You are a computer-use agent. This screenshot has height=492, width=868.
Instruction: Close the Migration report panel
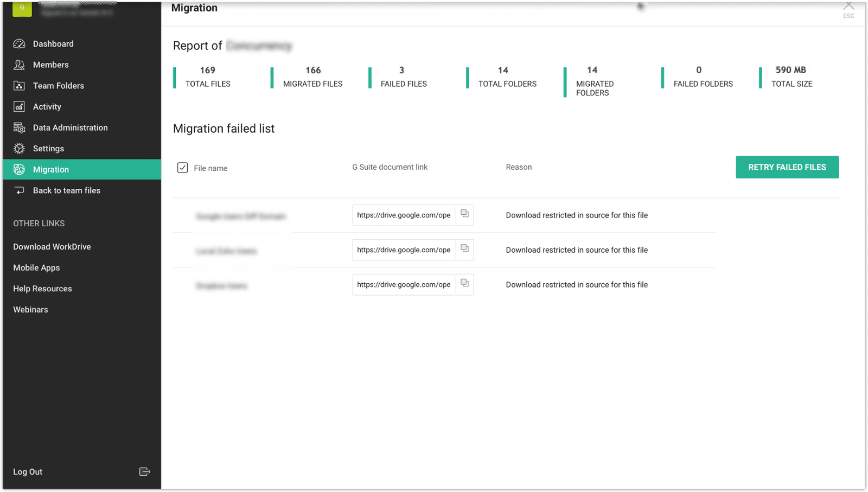pyautogui.click(x=848, y=8)
